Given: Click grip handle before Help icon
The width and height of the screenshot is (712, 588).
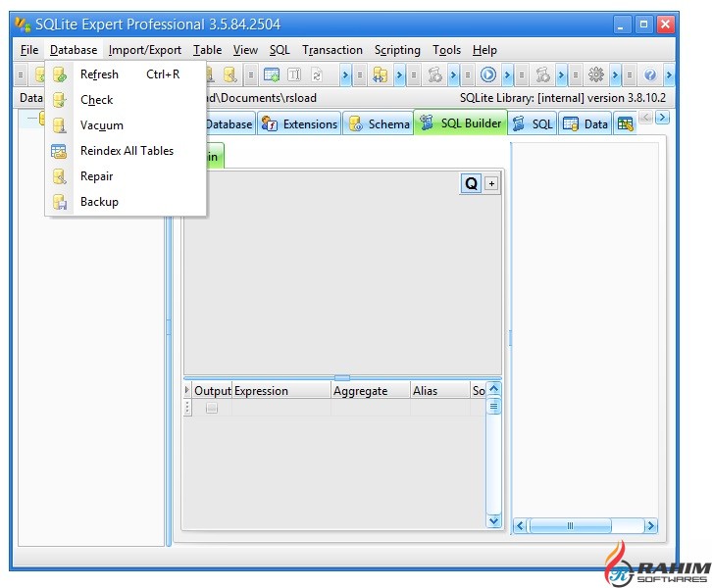Looking at the screenshot, I should coord(630,75).
